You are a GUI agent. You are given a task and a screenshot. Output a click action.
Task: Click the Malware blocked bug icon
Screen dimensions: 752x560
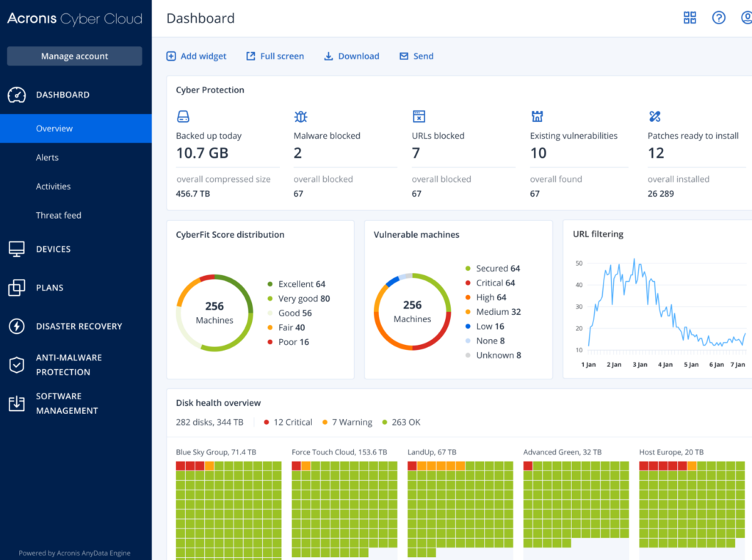300,117
